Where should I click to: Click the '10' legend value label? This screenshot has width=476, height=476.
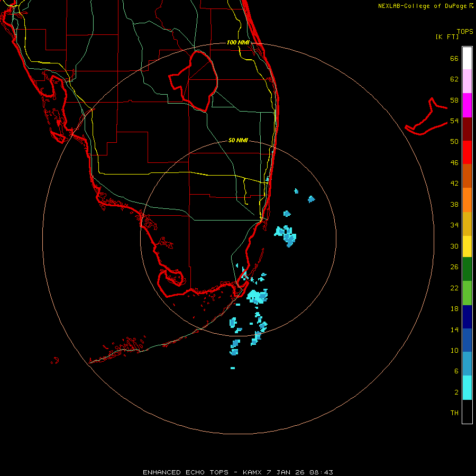454,351
